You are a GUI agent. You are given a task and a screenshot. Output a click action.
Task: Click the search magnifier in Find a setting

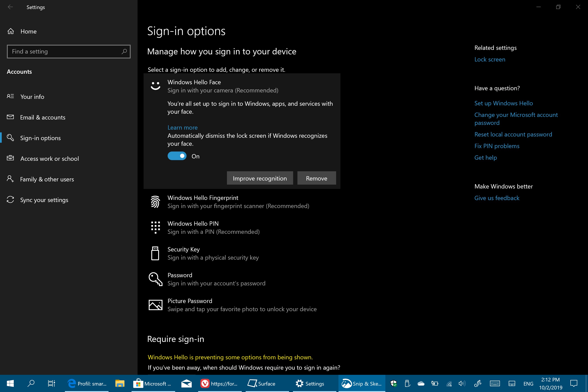pyautogui.click(x=124, y=52)
